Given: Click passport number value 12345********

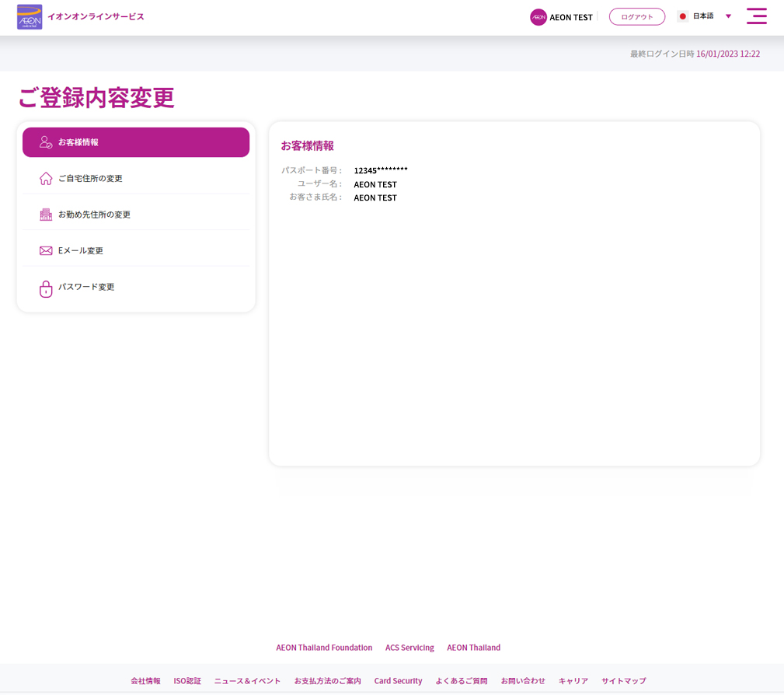Looking at the screenshot, I should tap(381, 170).
